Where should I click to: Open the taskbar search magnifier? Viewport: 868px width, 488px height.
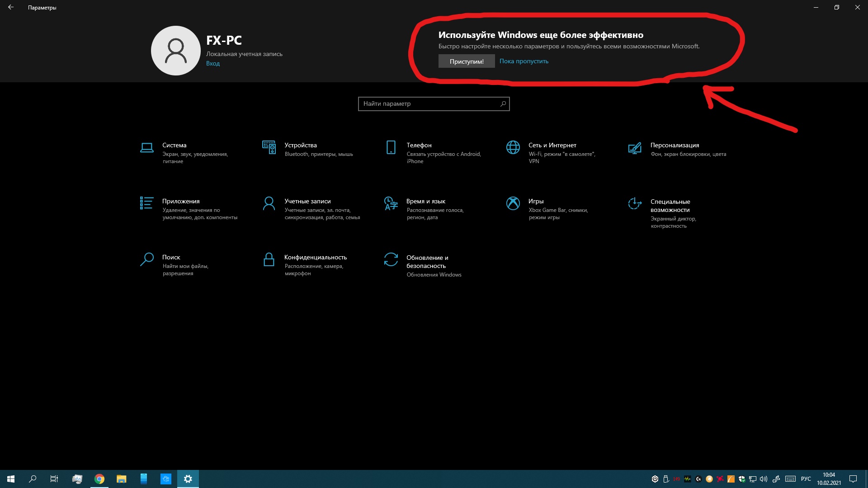tap(33, 479)
